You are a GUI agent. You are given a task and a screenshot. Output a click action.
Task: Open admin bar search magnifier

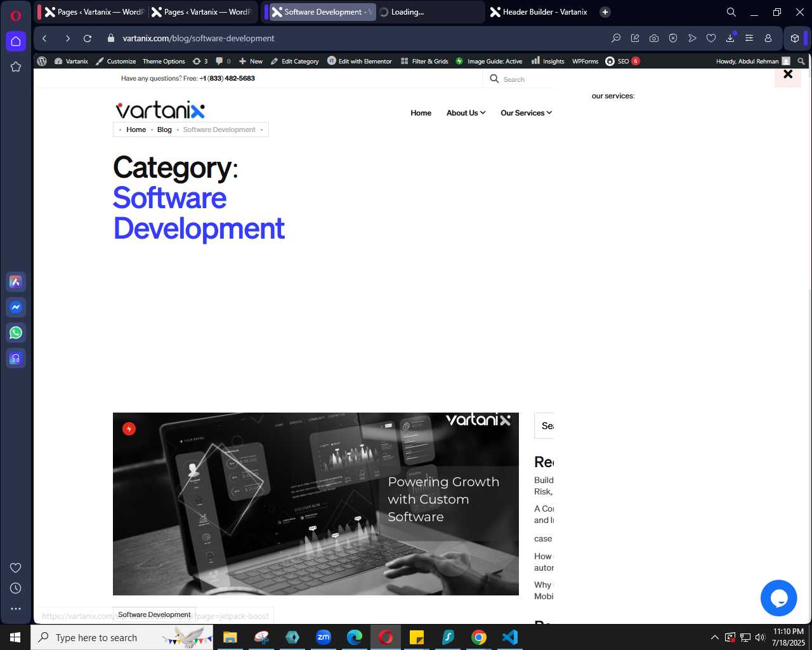[x=801, y=61]
